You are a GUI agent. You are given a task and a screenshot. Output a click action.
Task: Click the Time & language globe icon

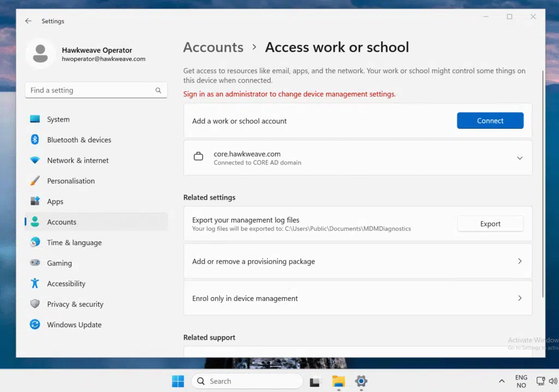pos(35,242)
